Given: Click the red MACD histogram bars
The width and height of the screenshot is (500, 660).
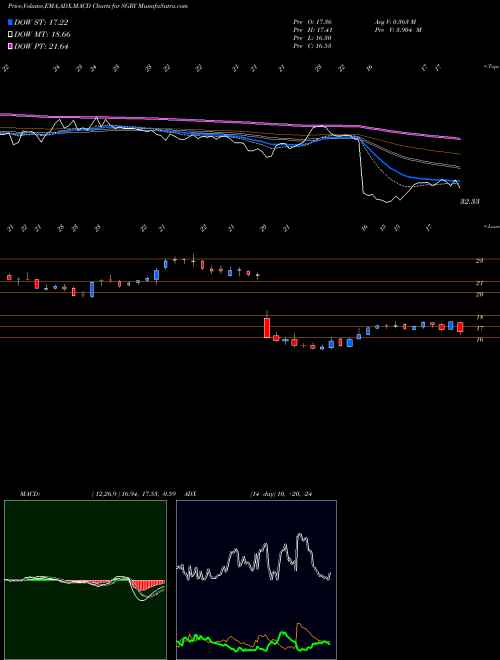Looking at the screenshot, I should pyautogui.click(x=147, y=585).
